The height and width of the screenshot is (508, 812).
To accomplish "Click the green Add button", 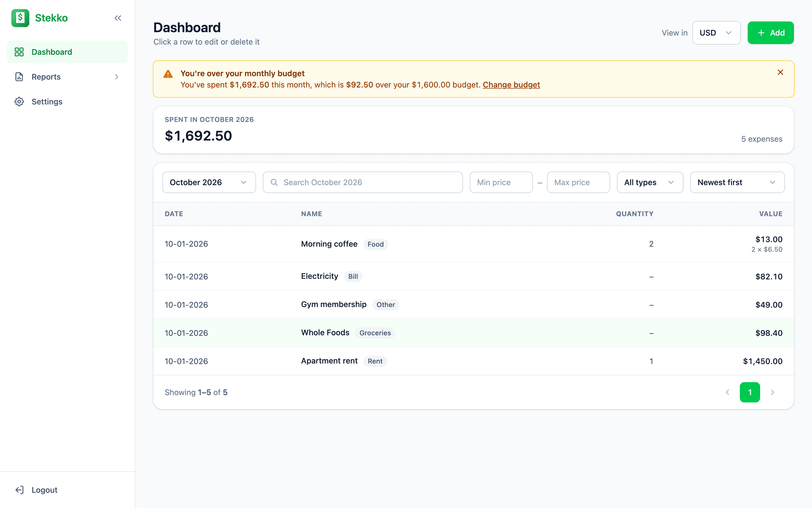I will click(770, 32).
